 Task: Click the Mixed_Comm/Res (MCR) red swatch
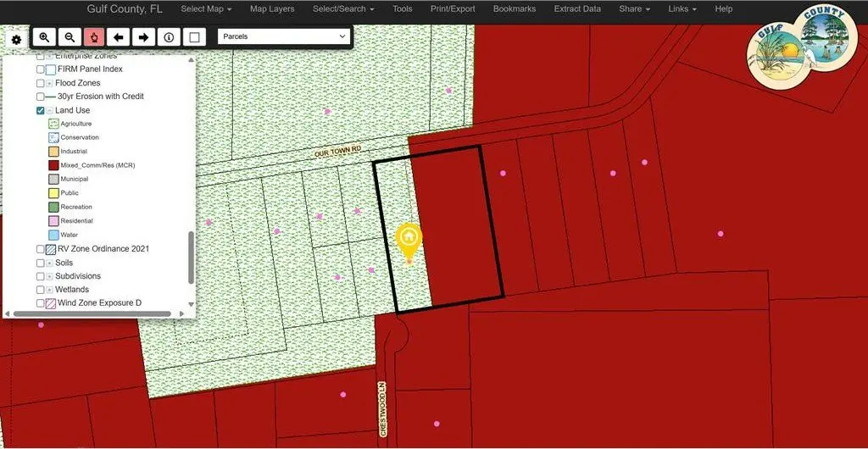pos(53,165)
